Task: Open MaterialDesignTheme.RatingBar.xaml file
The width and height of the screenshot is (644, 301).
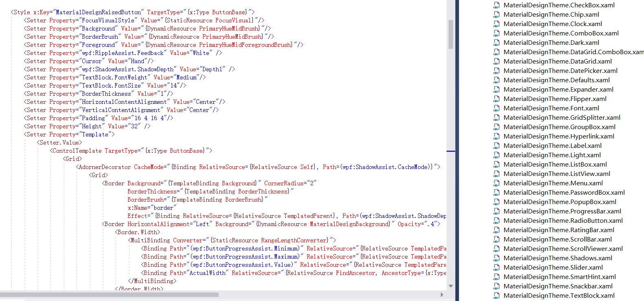Action: pos(559,230)
